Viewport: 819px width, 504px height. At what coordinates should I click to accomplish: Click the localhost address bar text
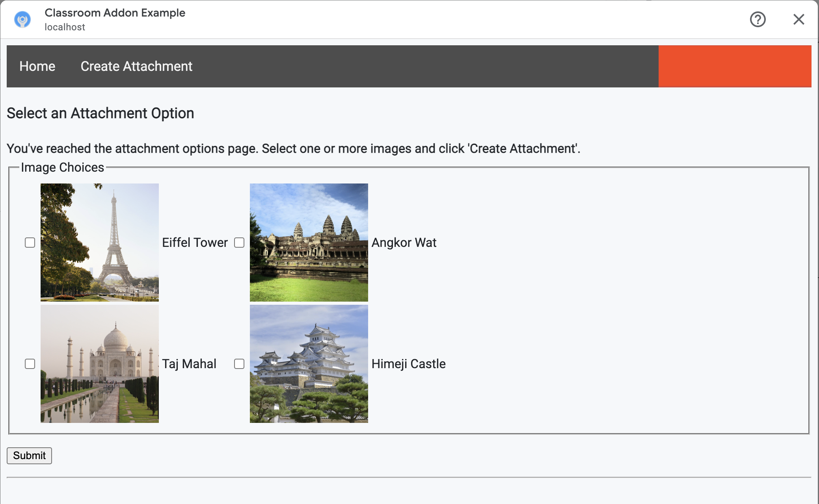pos(65,27)
